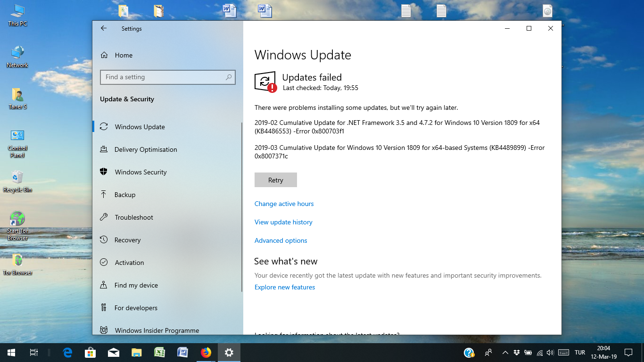Launch Excel from the taskbar
The image size is (644, 362).
tap(159, 352)
